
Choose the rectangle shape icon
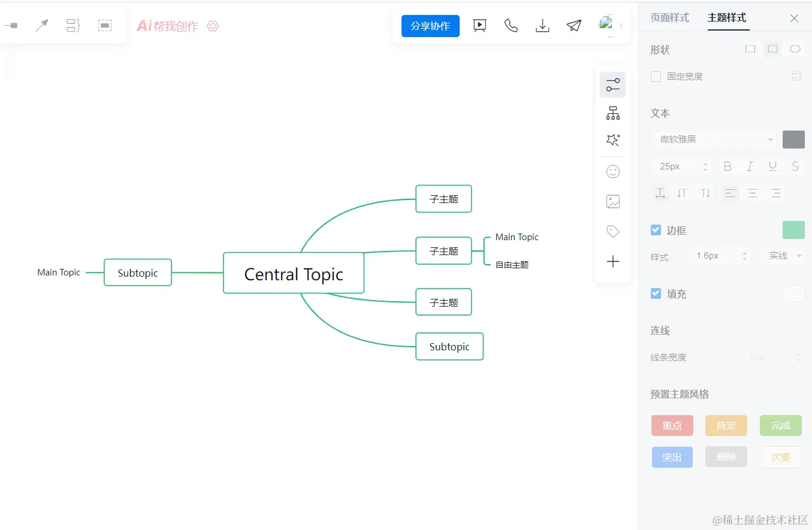(x=750, y=49)
